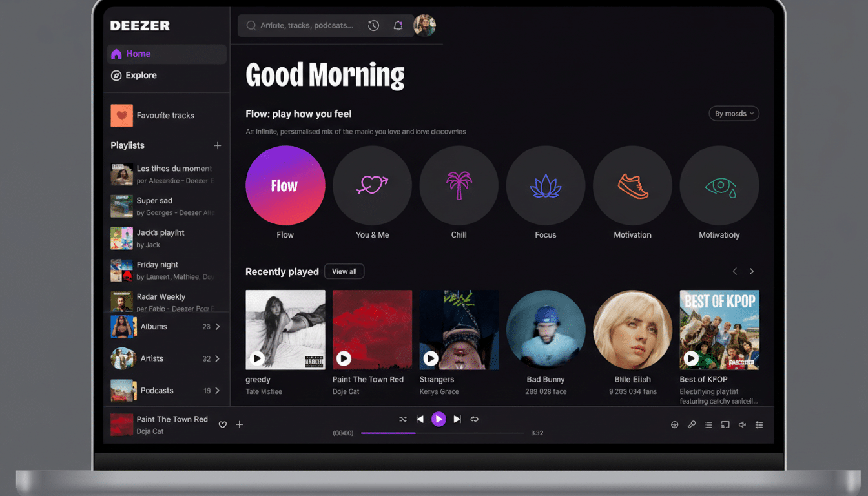Go to Favourite tracks
The height and width of the screenshot is (496, 868).
coord(165,115)
